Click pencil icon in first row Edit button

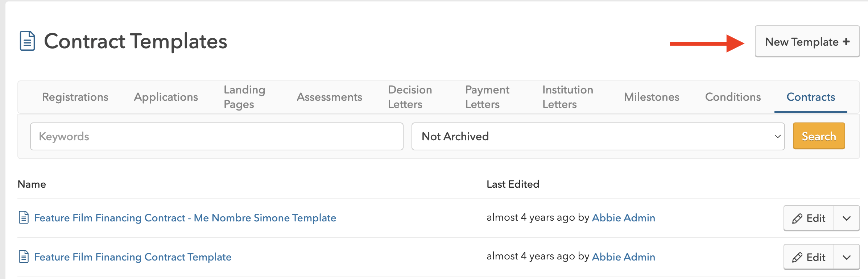click(x=797, y=218)
